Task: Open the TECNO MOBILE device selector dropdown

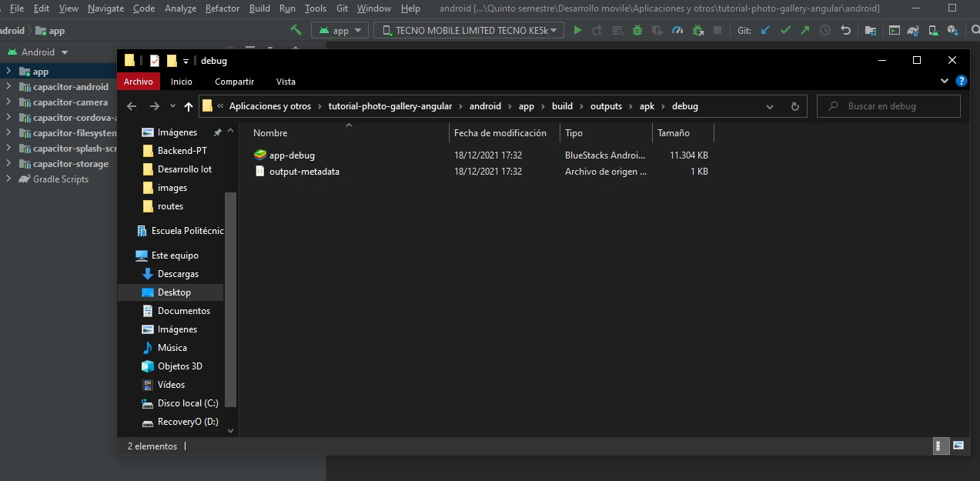Action: point(550,30)
